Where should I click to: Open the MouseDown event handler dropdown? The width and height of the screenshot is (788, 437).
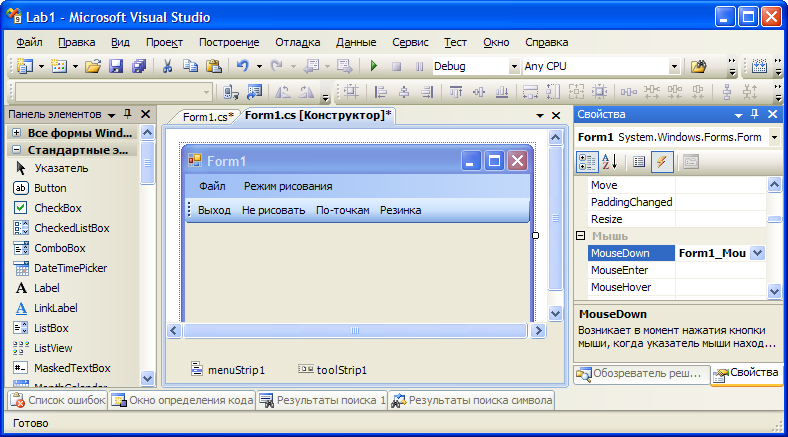(757, 253)
